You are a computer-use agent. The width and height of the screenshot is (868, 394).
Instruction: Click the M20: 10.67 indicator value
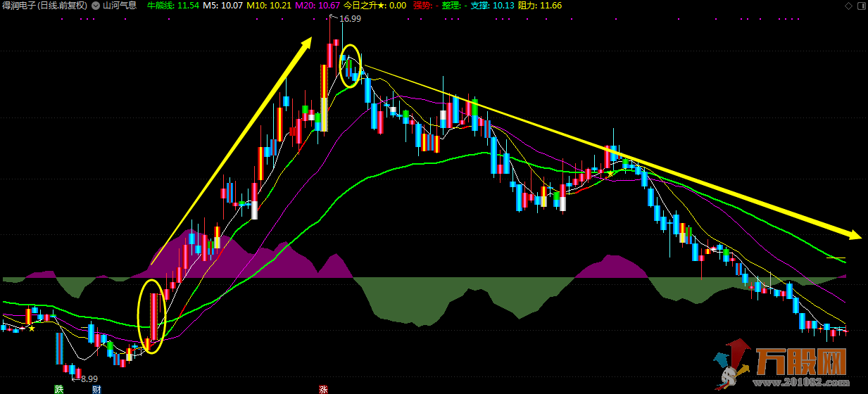pos(317,5)
